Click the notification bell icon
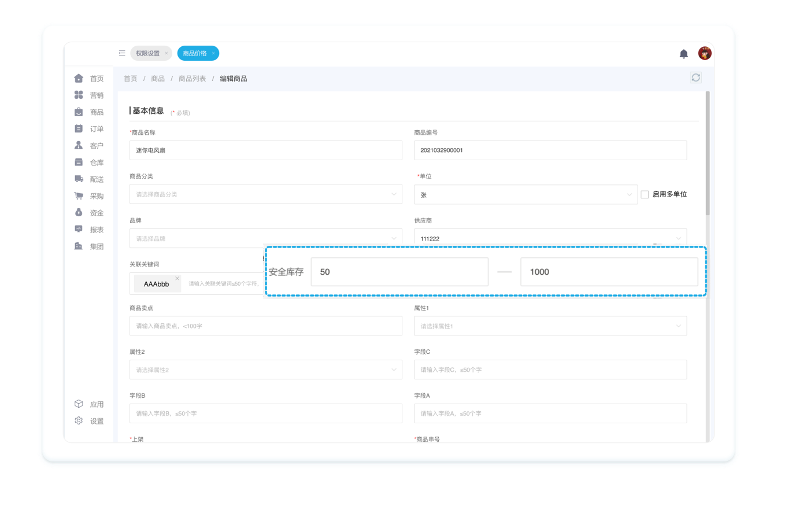This screenshot has height=532, width=792. (683, 54)
